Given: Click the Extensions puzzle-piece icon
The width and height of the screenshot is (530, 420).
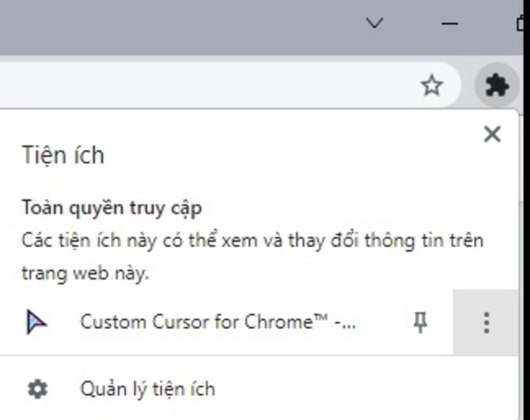Looking at the screenshot, I should tap(496, 85).
